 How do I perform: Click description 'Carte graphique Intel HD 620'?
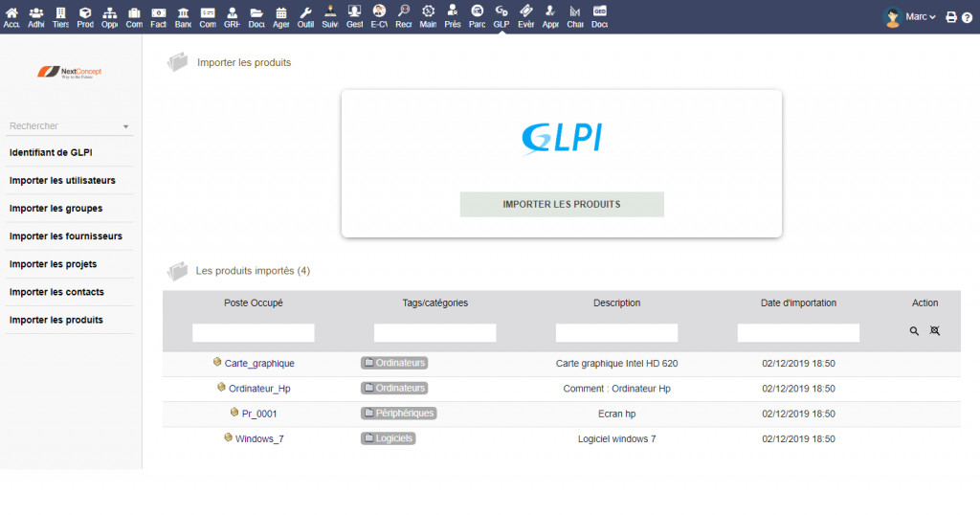coord(617,363)
